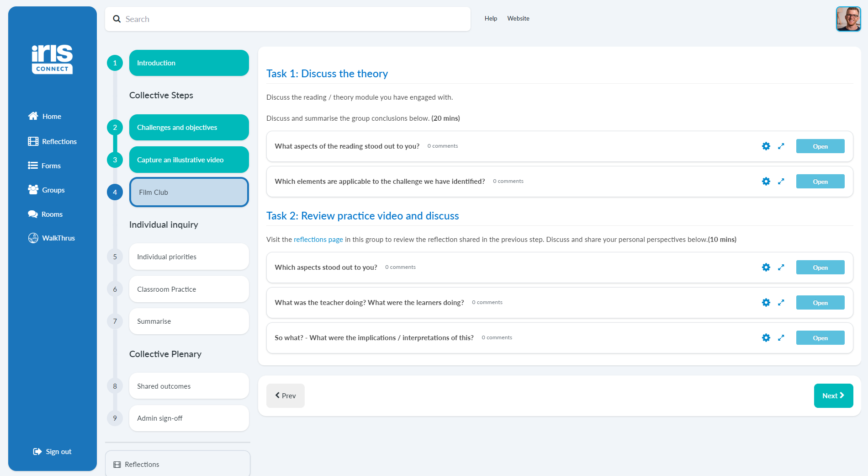This screenshot has height=476, width=868.
Task: Expand 'What was the teacher doing' question
Action: point(781,303)
